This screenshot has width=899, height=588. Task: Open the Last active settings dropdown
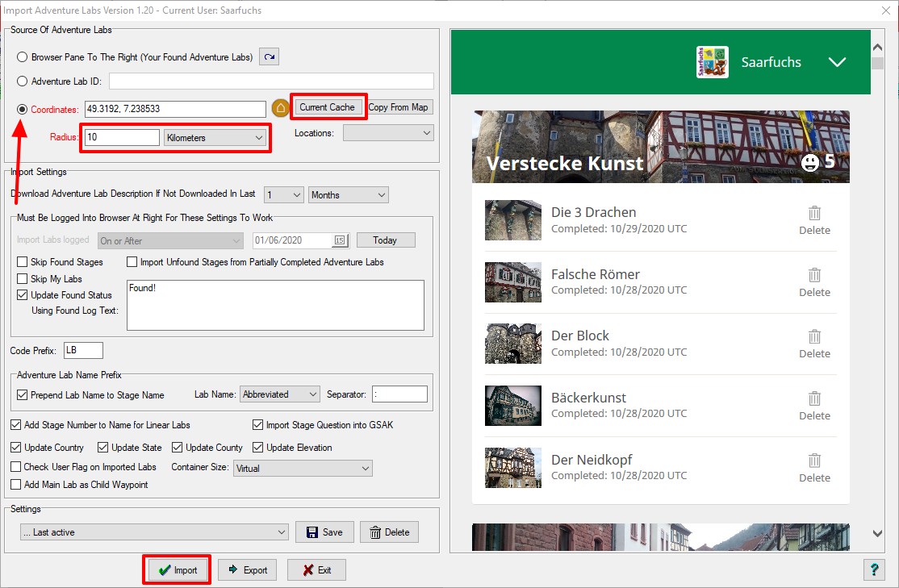pyautogui.click(x=154, y=532)
